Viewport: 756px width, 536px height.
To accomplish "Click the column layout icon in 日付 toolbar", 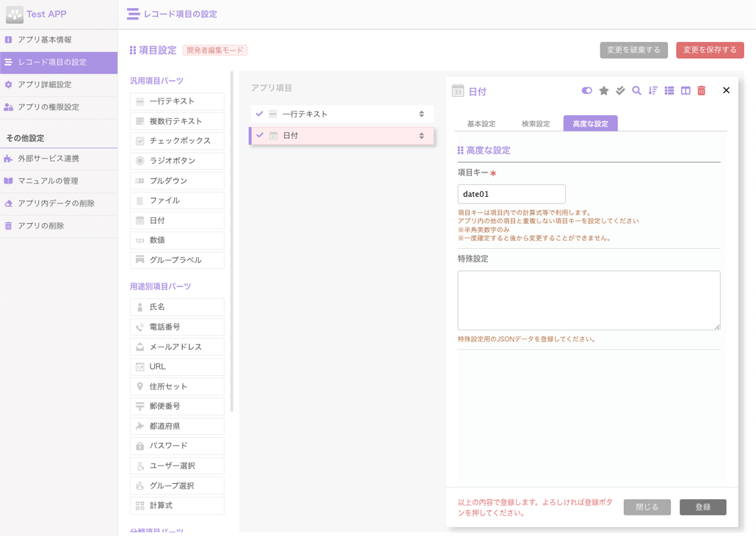I will pyautogui.click(x=685, y=90).
